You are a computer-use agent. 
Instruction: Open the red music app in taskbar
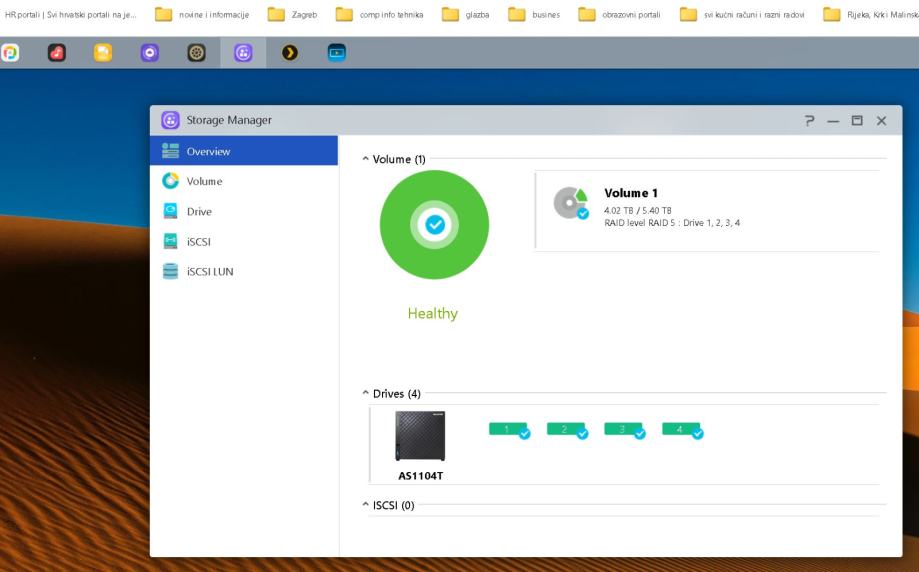(56, 53)
